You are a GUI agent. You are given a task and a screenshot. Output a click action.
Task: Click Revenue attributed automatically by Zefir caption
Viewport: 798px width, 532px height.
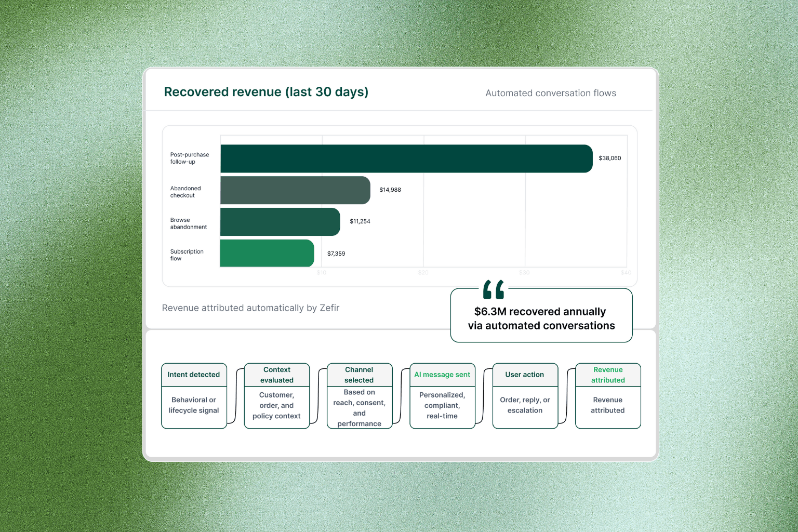click(250, 308)
